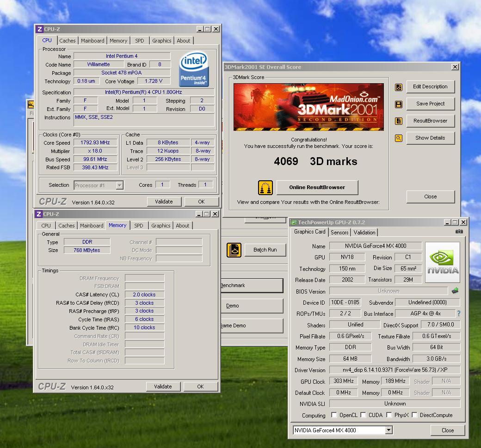Click Validate in top CPU-Z window
This screenshot has width=481, height=448.
[x=164, y=202]
